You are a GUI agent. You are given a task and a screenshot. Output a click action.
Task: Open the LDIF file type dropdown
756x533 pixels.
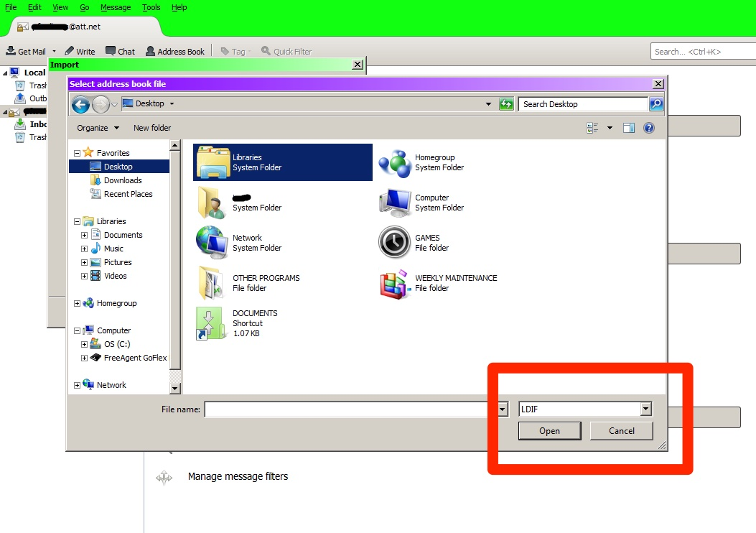(x=646, y=409)
